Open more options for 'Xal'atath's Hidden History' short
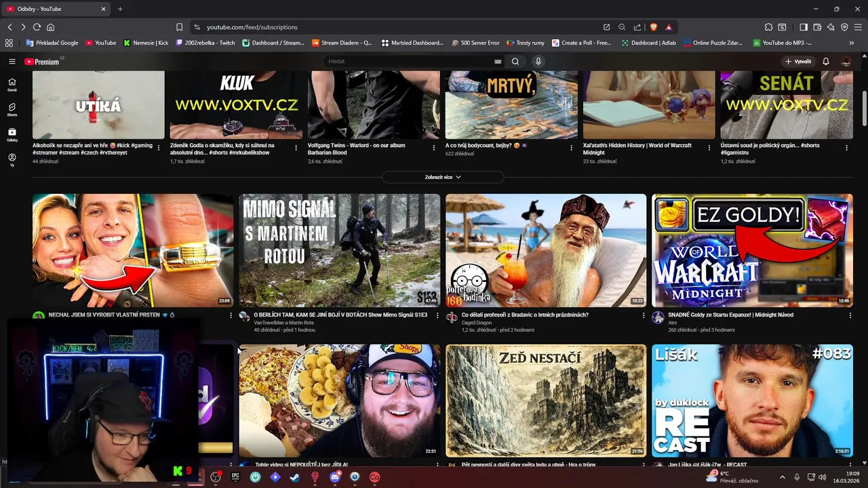The image size is (868, 488). point(709,148)
